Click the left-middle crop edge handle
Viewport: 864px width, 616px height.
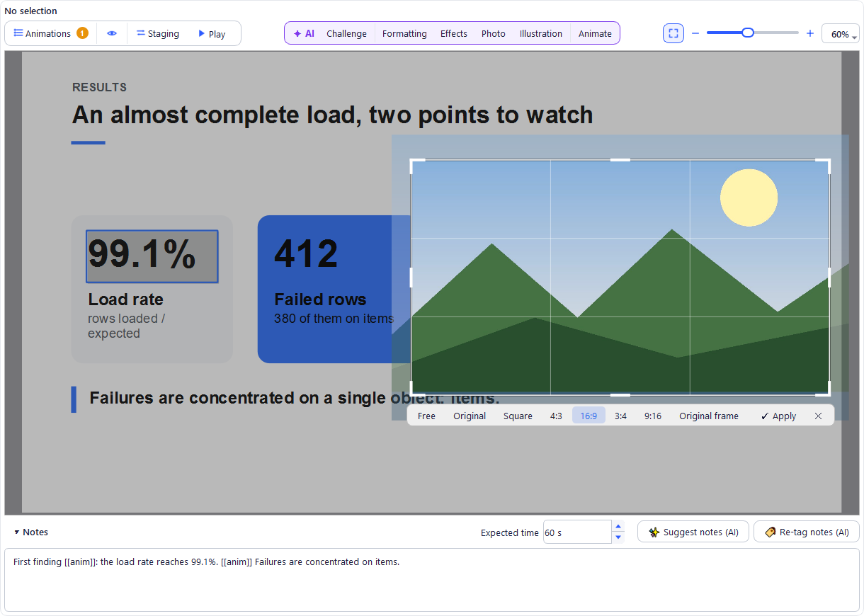tap(411, 278)
